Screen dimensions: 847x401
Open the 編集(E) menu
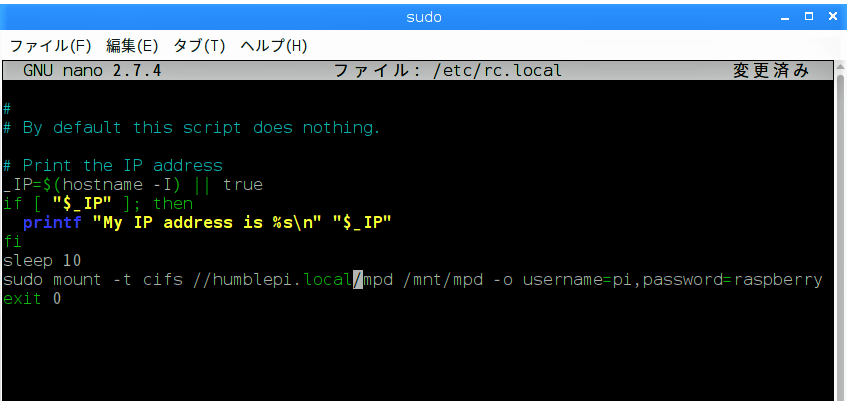(132, 46)
